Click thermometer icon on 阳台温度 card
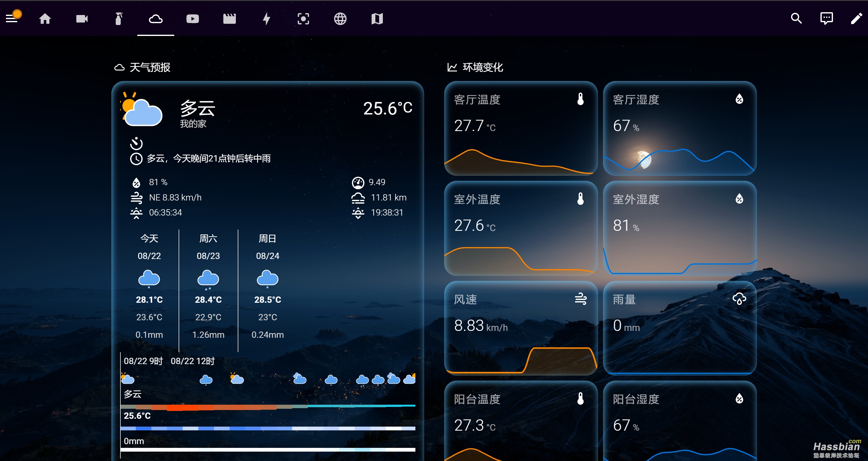The image size is (868, 461). click(x=580, y=399)
